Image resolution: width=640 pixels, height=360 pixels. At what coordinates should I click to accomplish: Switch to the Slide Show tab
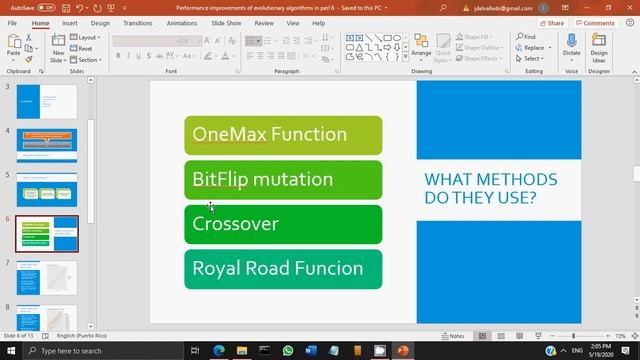pos(226,23)
